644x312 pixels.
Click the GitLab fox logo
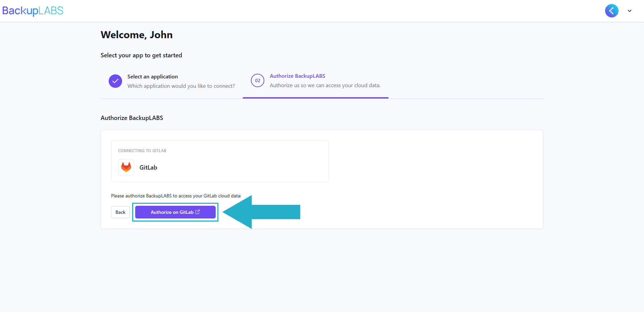[126, 167]
